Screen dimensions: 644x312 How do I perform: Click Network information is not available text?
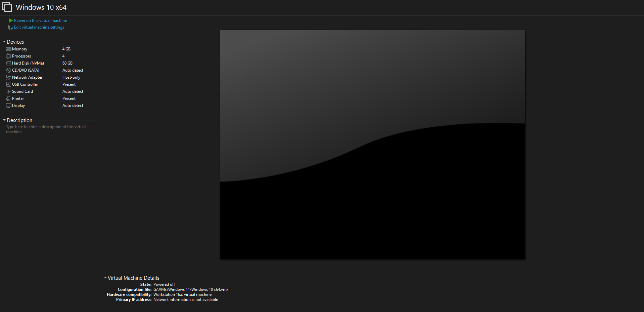[186, 300]
